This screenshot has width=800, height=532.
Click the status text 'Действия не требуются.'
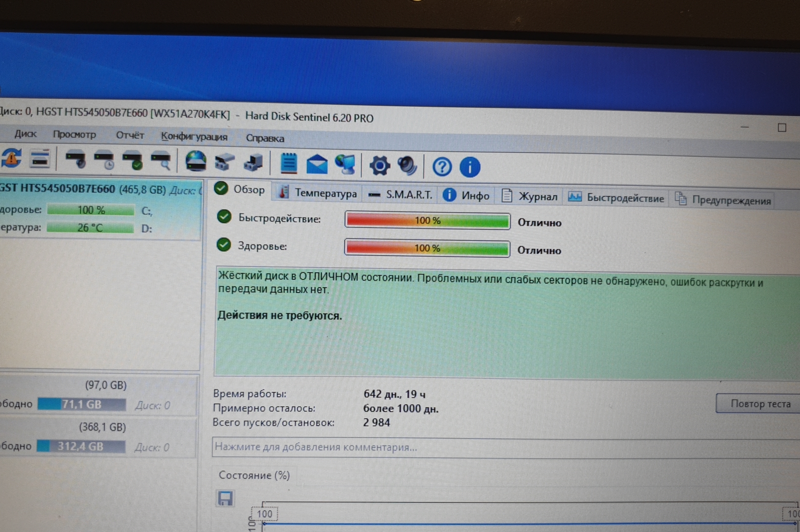(280, 315)
